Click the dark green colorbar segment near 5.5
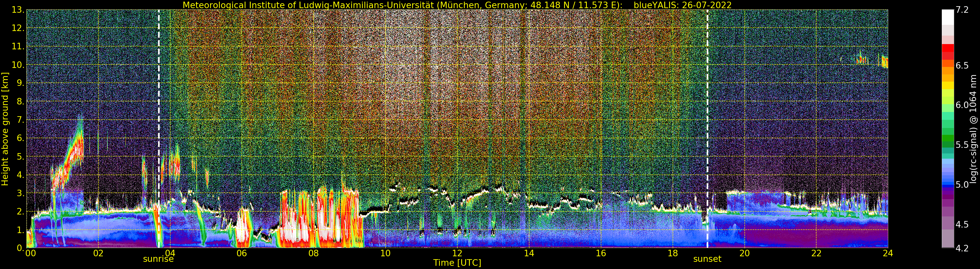The image size is (980, 269). 948,145
